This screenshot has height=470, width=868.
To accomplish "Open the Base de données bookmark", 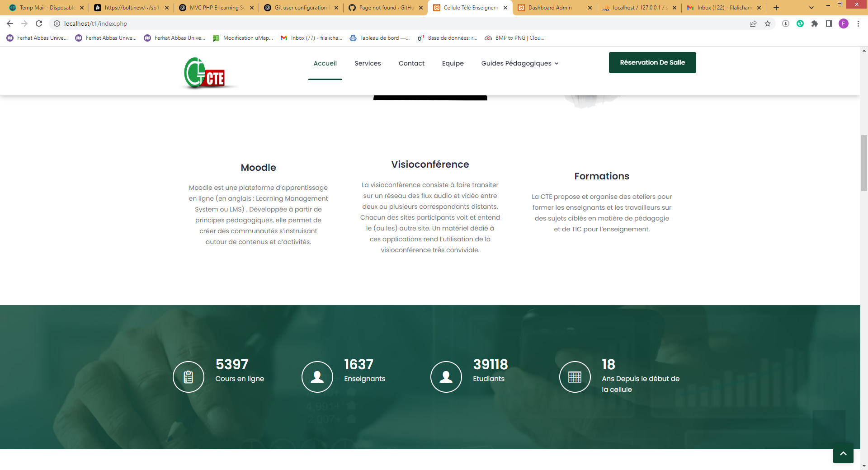I will [x=448, y=38].
